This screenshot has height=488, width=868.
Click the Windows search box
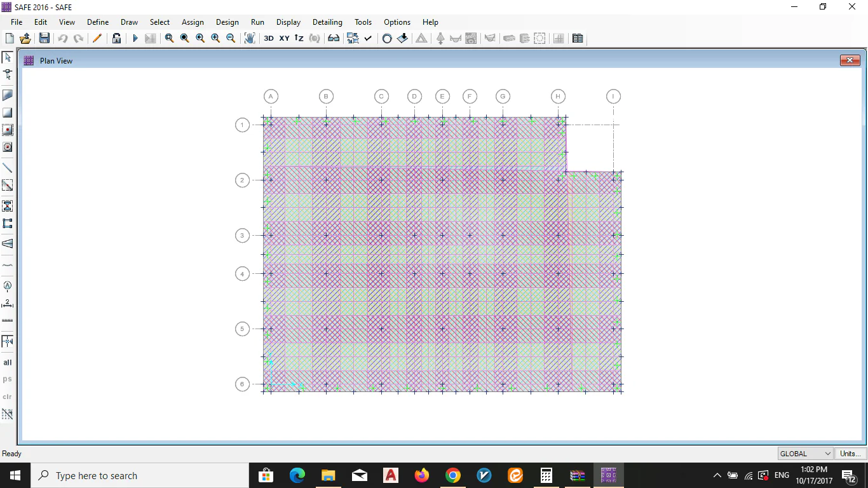tap(140, 475)
